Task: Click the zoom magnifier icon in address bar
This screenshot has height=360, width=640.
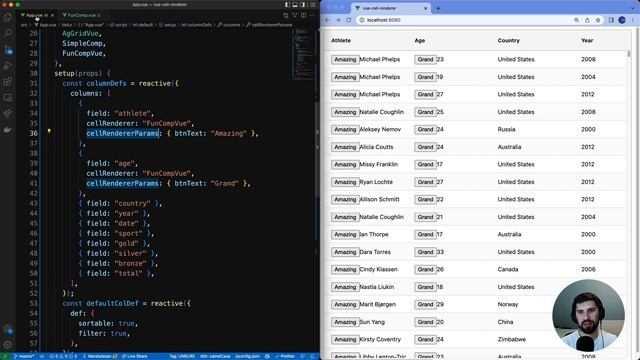Action: click(x=576, y=20)
